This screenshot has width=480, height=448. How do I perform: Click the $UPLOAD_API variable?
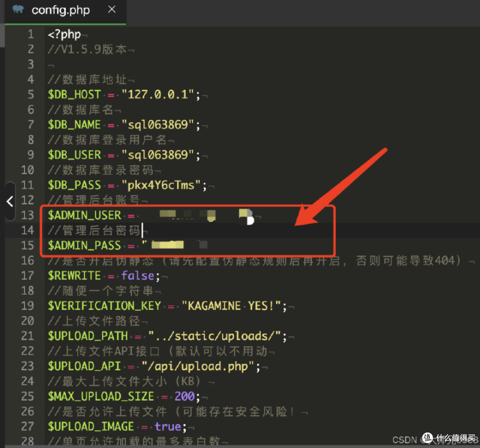click(x=84, y=367)
